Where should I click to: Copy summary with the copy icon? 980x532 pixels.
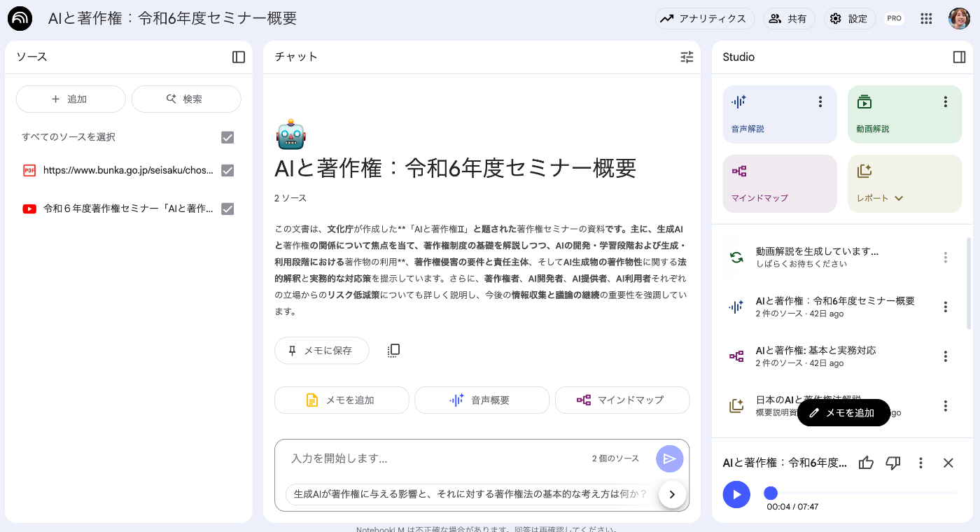[x=393, y=350]
